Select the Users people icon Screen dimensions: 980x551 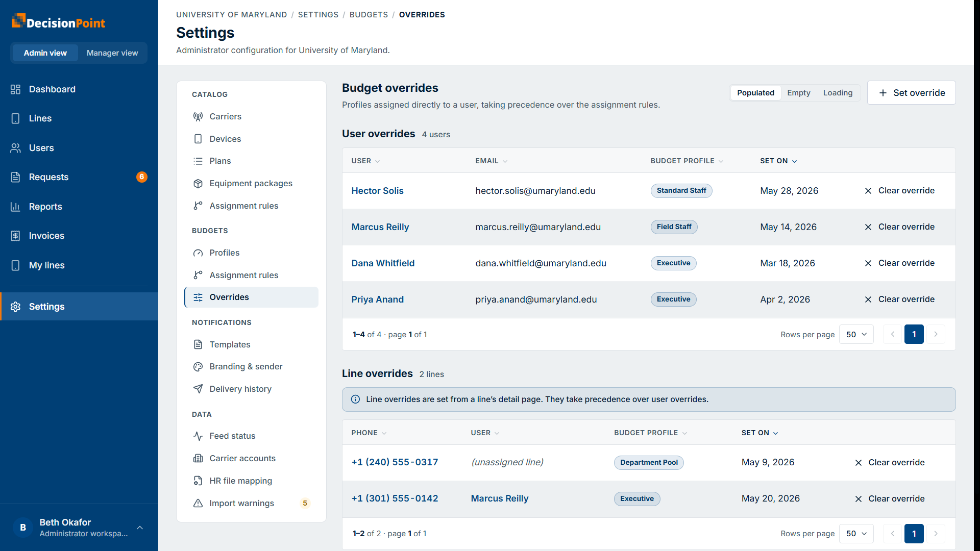pos(15,148)
